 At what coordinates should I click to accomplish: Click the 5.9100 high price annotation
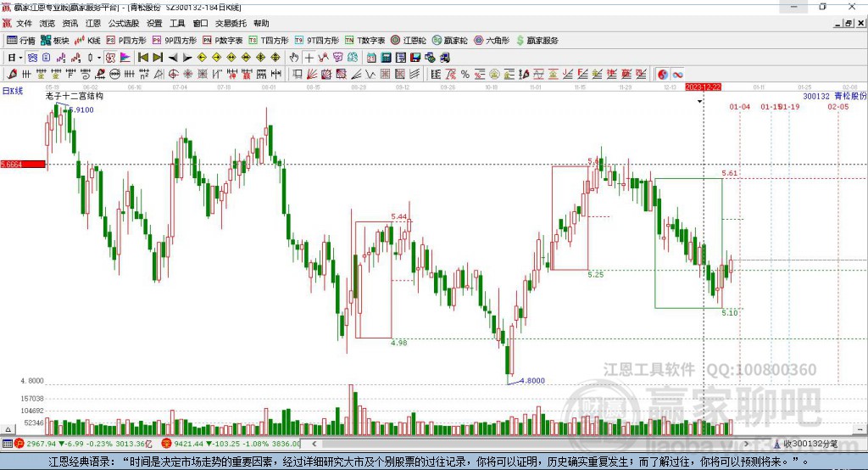point(81,109)
